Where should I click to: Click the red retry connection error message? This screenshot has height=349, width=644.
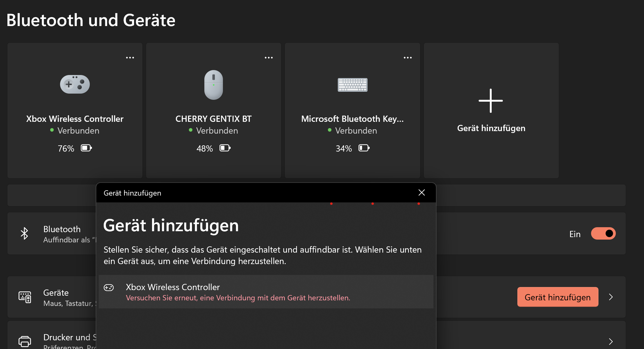tap(238, 298)
